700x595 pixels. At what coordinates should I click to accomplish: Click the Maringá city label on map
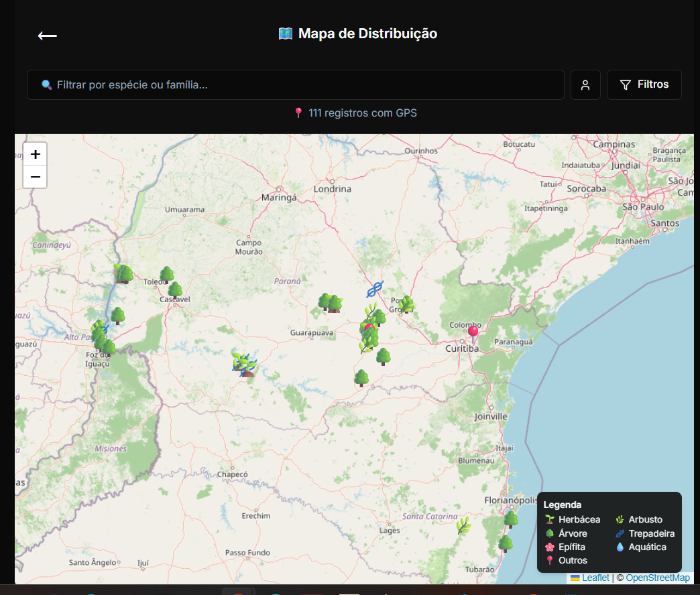click(x=279, y=198)
